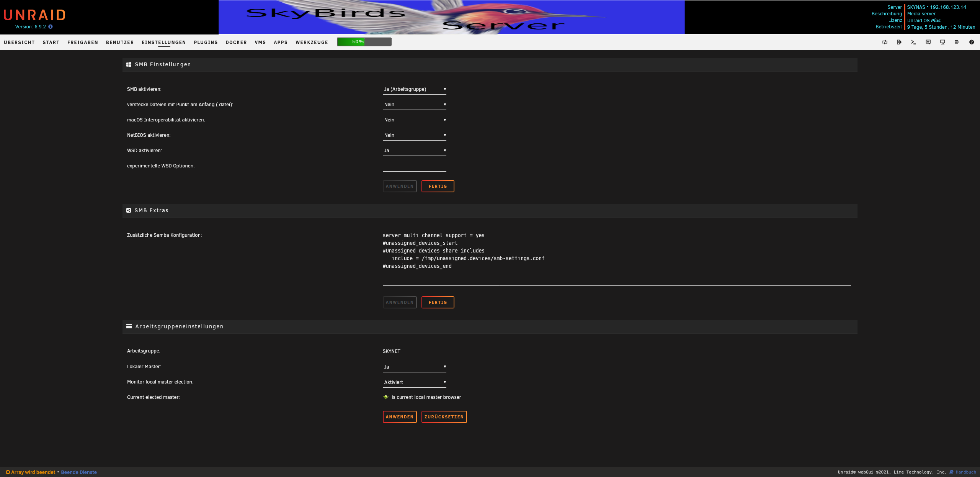Screen dimensions: 980x477
Task: Click the Handbuch book icon
Action: [951, 472]
